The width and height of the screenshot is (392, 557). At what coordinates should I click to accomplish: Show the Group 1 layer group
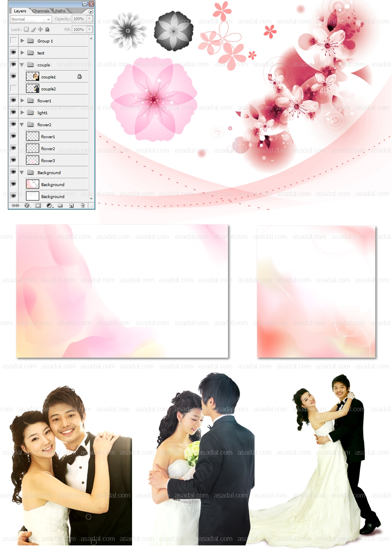coord(14,41)
